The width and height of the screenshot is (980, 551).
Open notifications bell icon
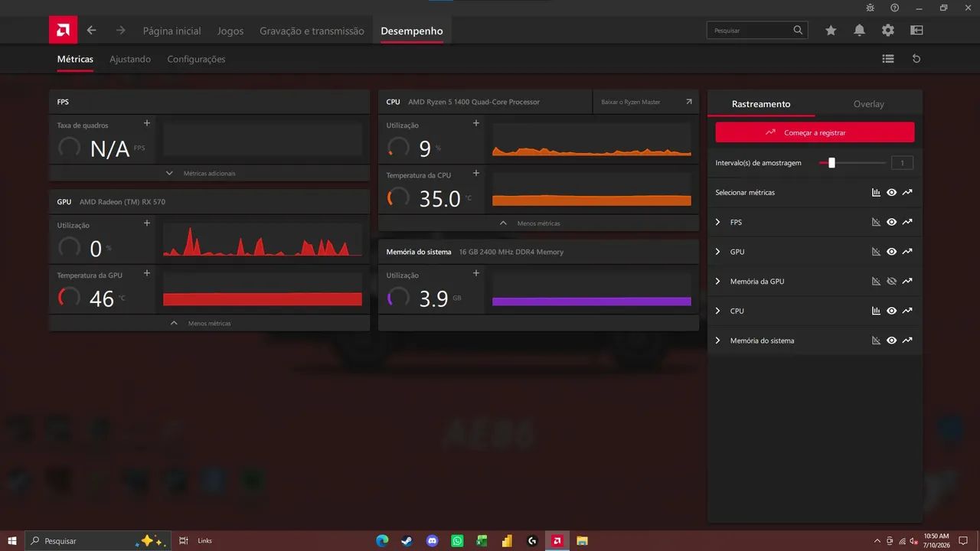[x=859, y=31]
